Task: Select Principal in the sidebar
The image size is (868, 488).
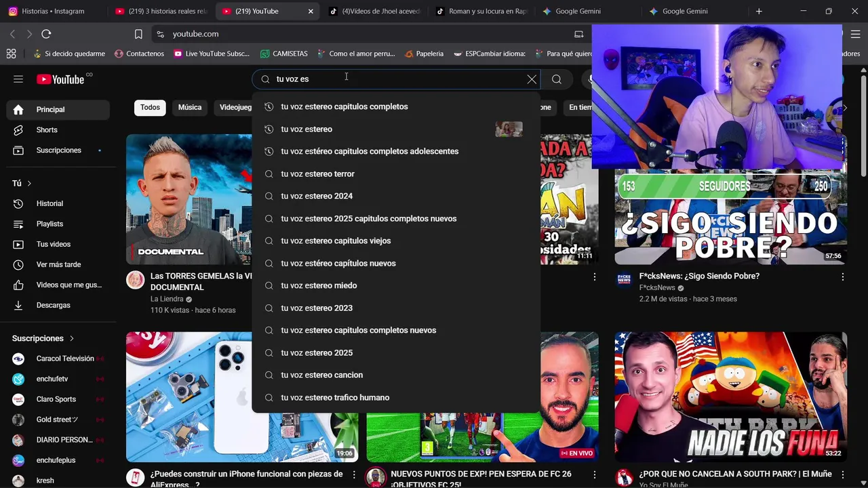Action: (x=58, y=110)
